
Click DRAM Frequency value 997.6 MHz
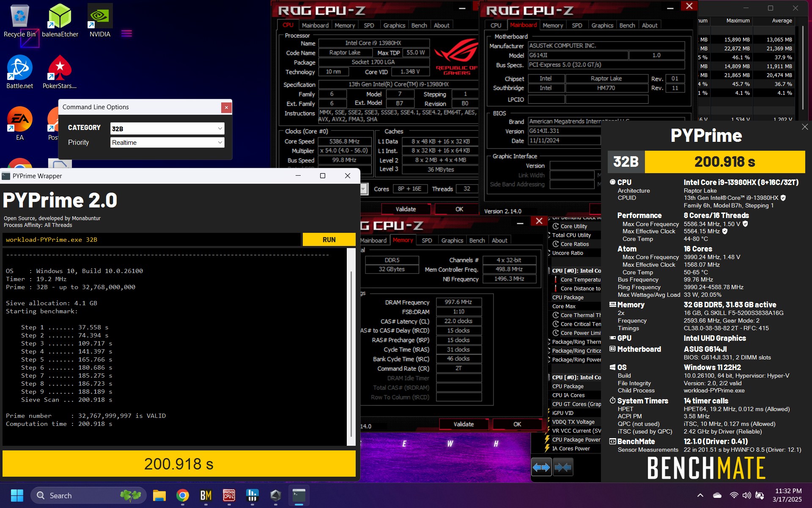coord(458,302)
